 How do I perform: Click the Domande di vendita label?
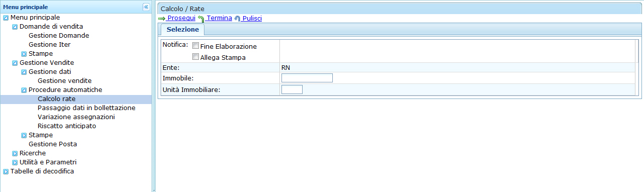click(x=51, y=27)
